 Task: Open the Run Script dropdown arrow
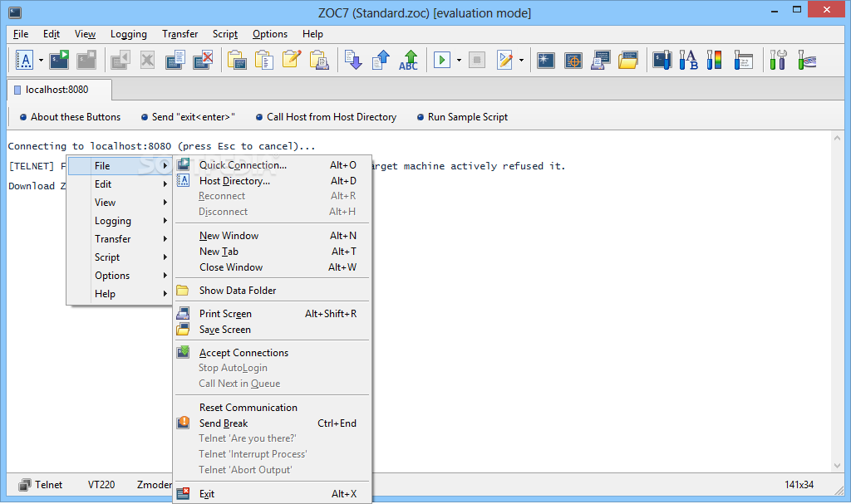coord(459,60)
